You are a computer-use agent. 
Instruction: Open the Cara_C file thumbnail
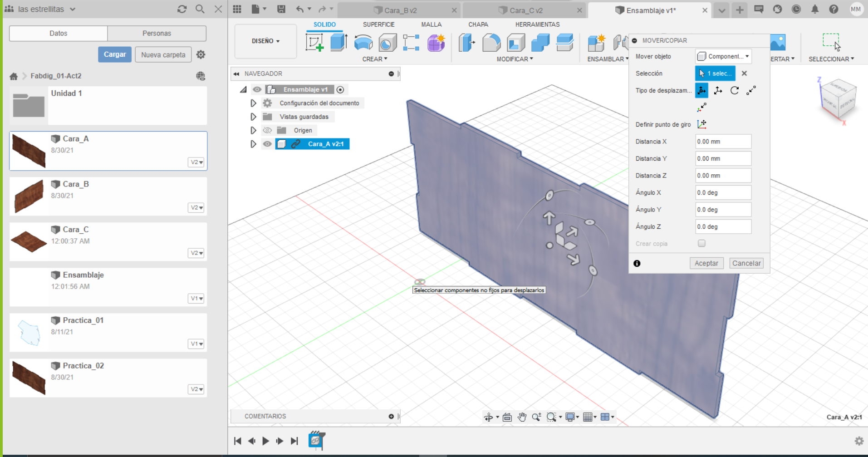[x=29, y=241]
